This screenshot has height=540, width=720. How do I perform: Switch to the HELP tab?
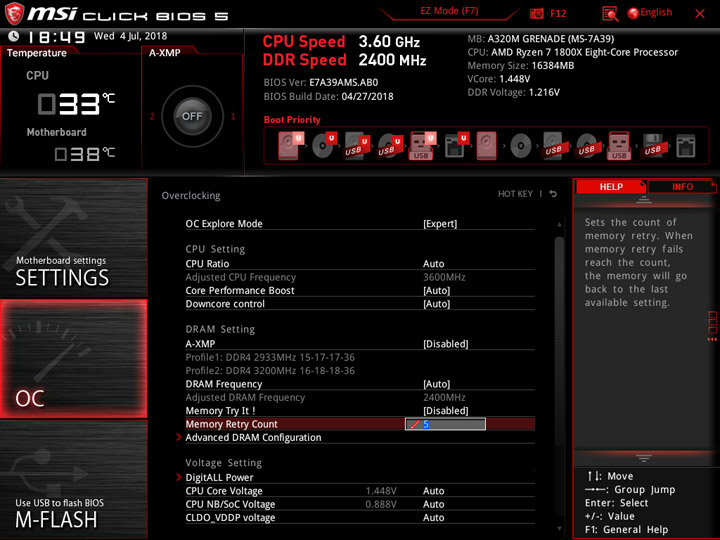[611, 186]
